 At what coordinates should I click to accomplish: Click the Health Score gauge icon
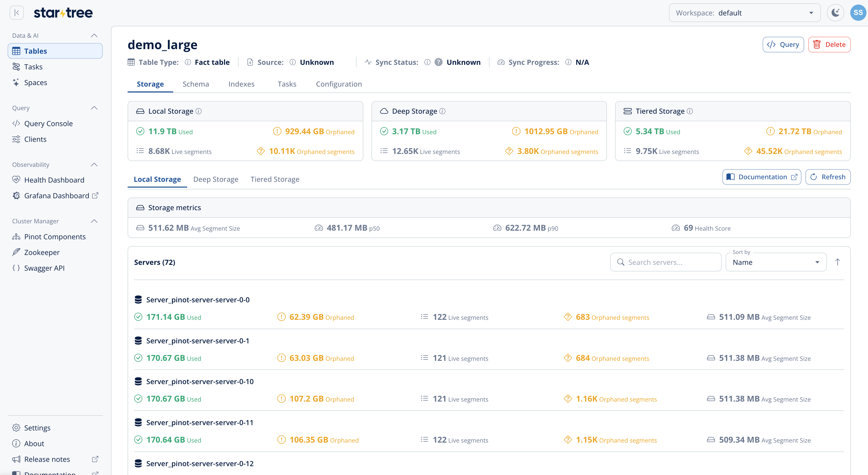pyautogui.click(x=676, y=228)
